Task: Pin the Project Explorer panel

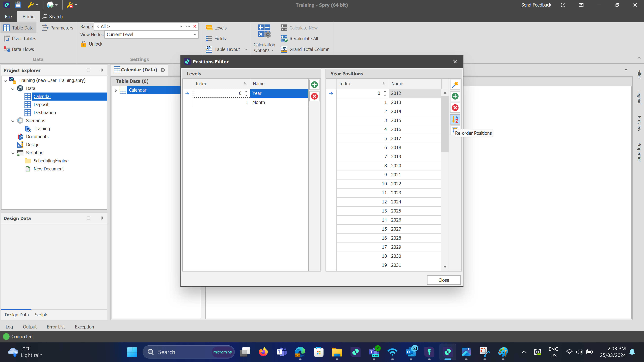Action: click(x=102, y=70)
